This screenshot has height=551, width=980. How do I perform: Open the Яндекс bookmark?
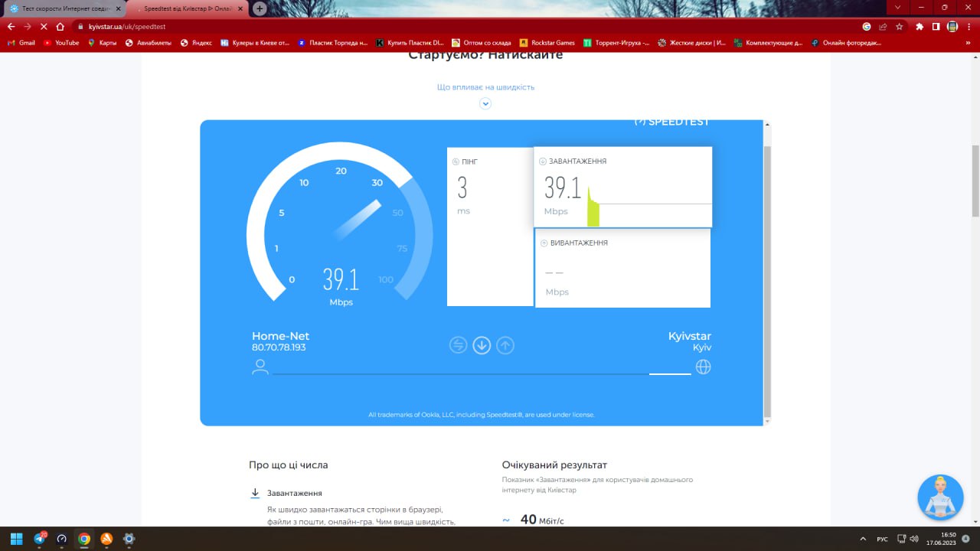pyautogui.click(x=197, y=43)
